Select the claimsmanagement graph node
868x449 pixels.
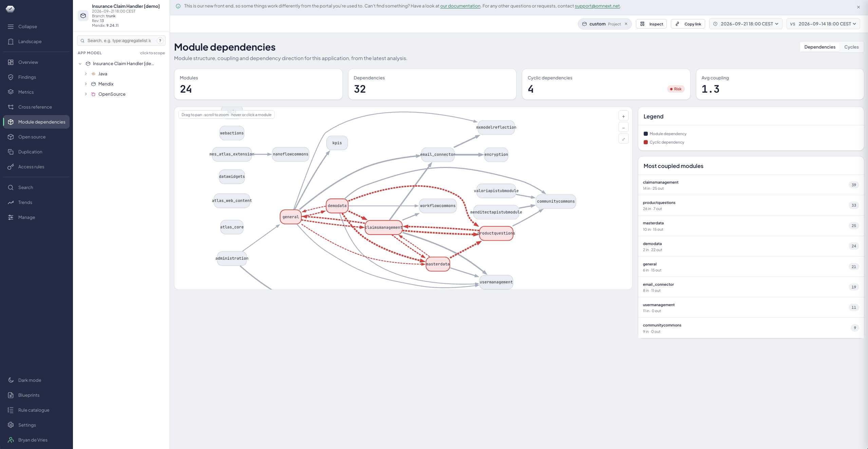[383, 227]
